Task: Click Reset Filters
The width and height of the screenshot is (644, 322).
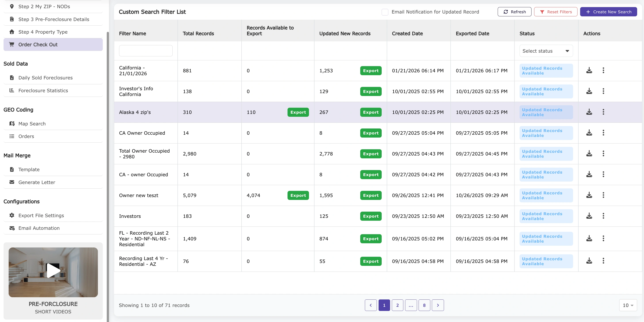Action: 556,12
